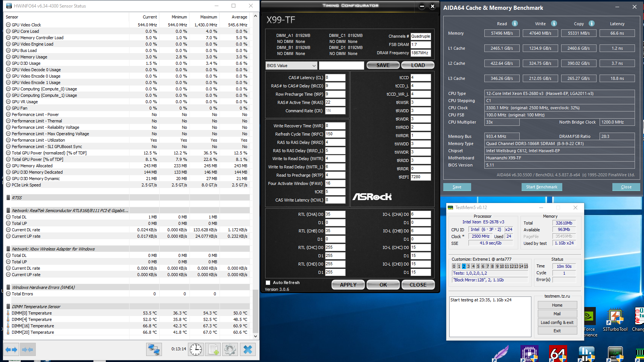The image size is (644, 362).
Task: Click the HWiNFO expand columns arrows button
Action: click(x=11, y=350)
